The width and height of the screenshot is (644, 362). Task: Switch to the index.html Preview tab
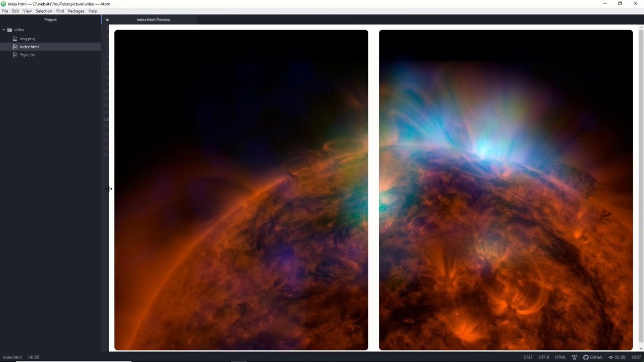(x=153, y=20)
